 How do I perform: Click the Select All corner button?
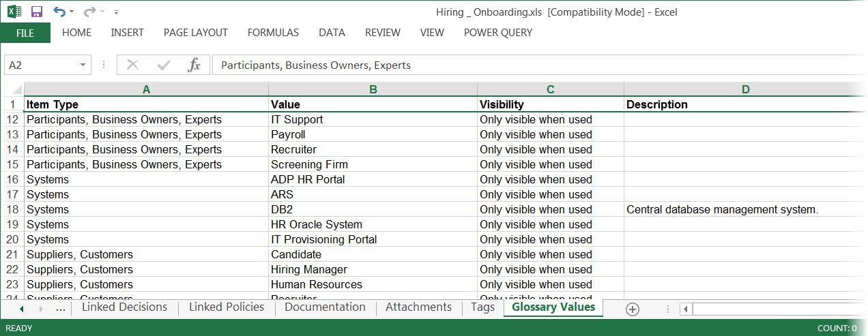(x=12, y=89)
